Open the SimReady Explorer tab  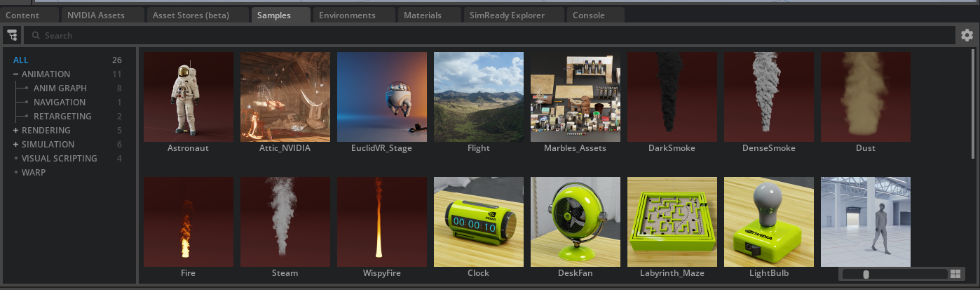[x=512, y=15]
